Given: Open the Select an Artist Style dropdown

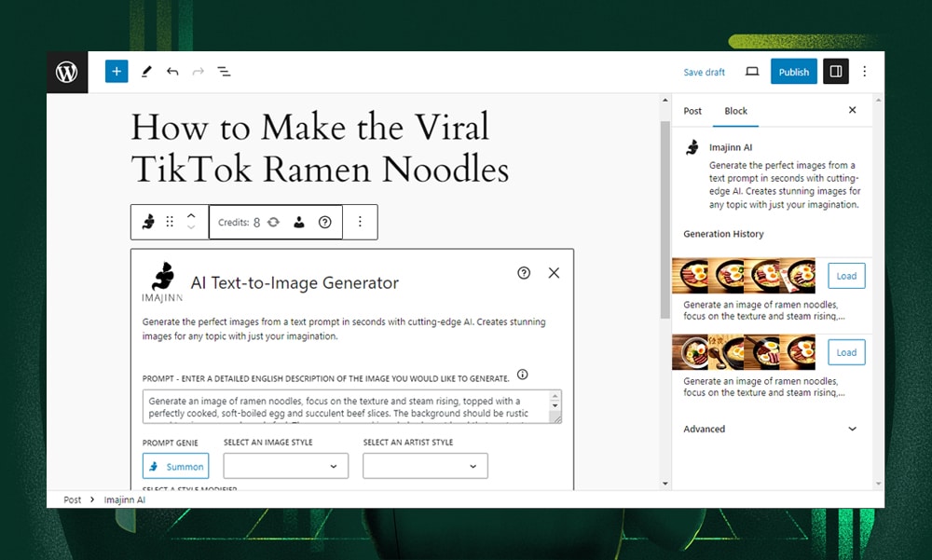Looking at the screenshot, I should [x=425, y=466].
